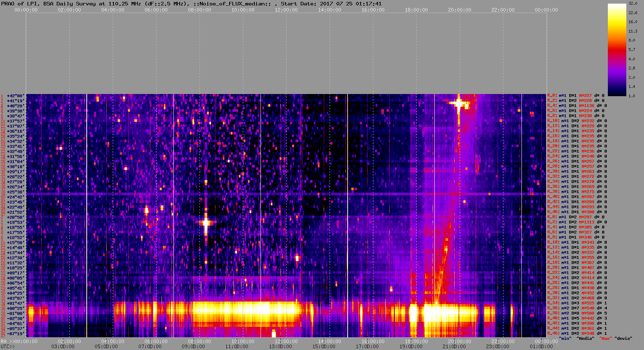
Task: Click the declination label +35°24'
Action: 16,136
